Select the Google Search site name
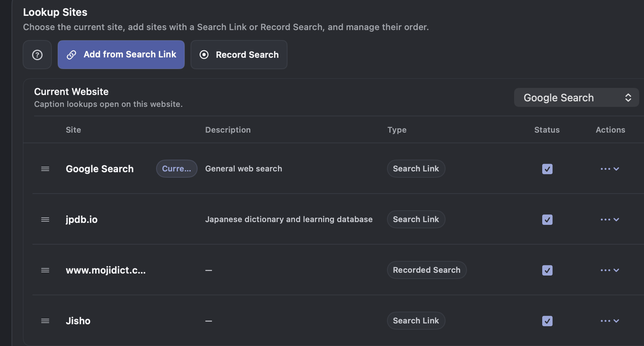 pyautogui.click(x=100, y=169)
